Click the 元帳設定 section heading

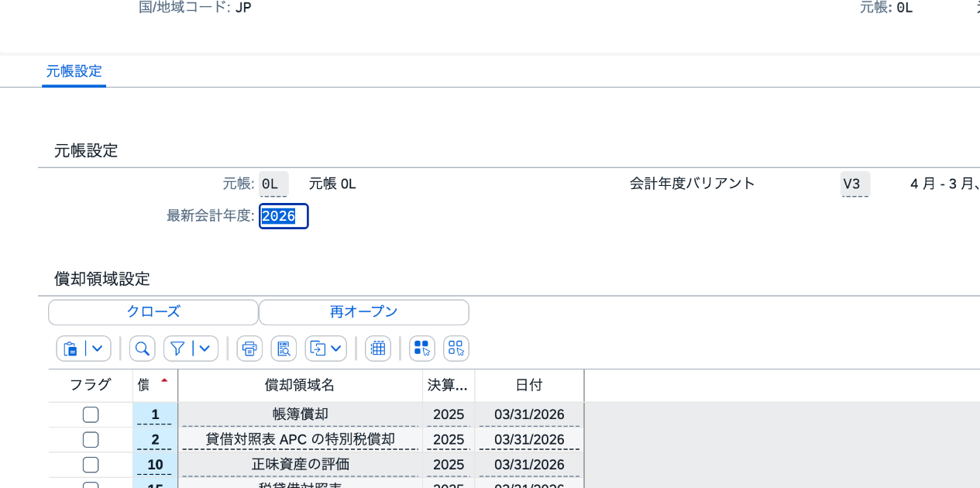pyautogui.click(x=86, y=151)
